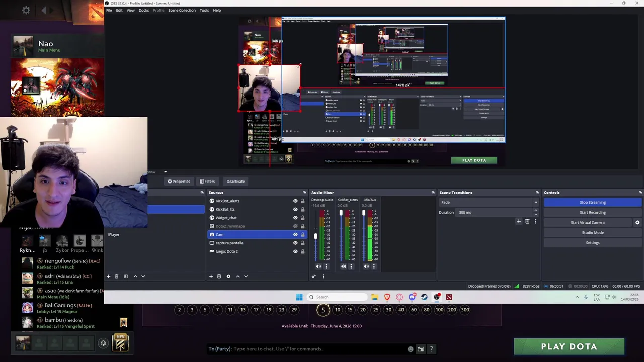This screenshot has height=362, width=644.
Task: Open Dota 2 from the taskbar
Action: (x=449, y=297)
